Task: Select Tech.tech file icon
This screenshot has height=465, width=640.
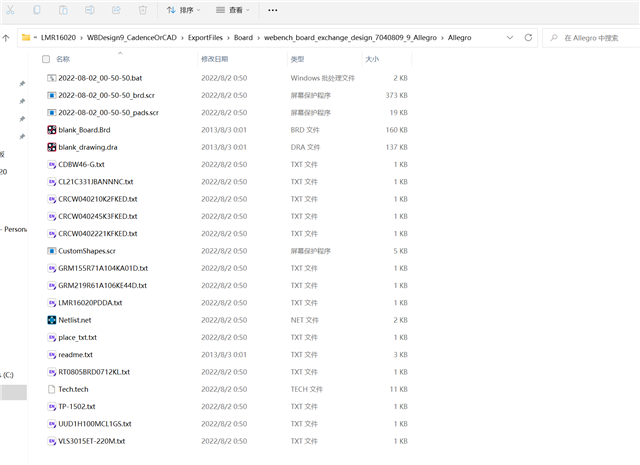Action: pyautogui.click(x=51, y=389)
